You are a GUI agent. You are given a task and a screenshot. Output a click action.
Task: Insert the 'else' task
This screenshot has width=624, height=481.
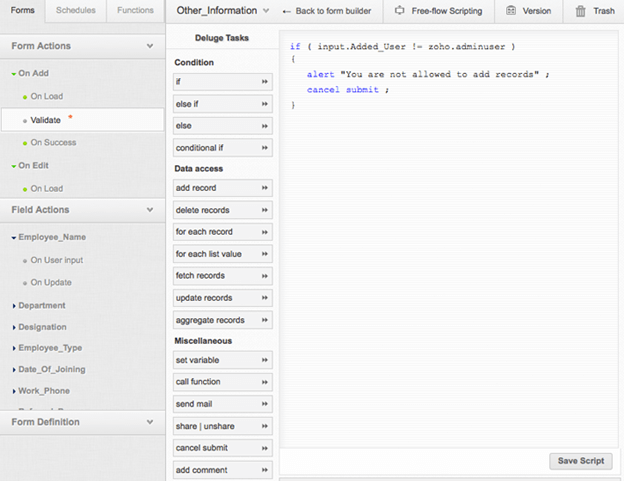point(222,126)
